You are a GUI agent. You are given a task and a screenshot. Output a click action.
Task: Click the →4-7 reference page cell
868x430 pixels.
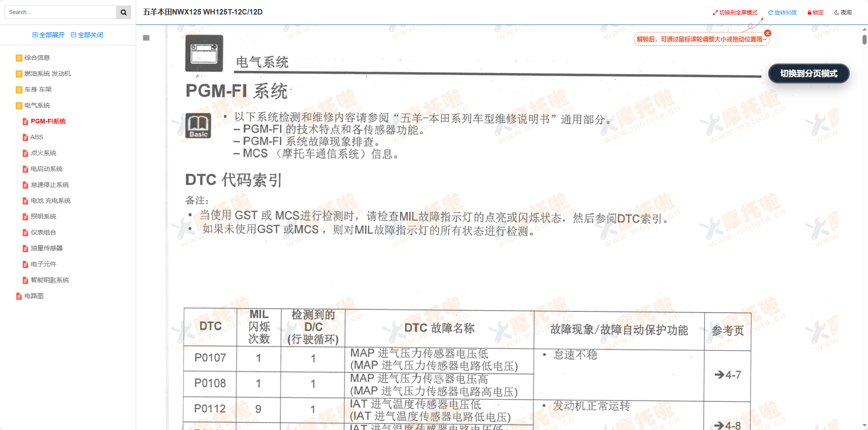727,375
